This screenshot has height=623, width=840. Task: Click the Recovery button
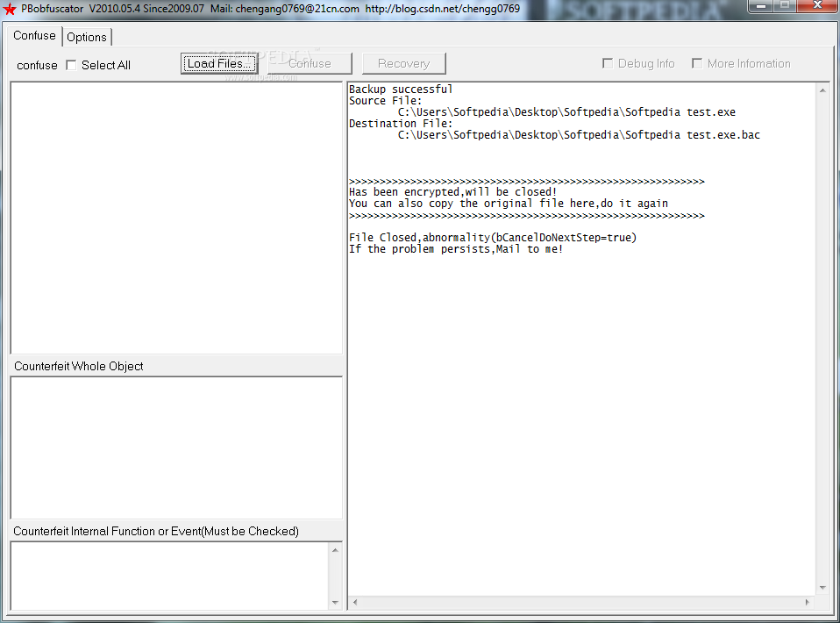(x=404, y=63)
